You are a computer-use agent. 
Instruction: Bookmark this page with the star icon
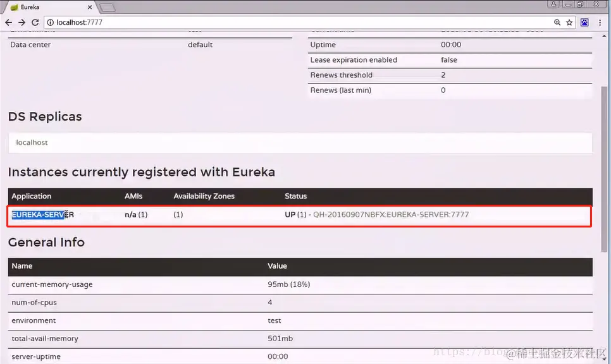point(569,23)
